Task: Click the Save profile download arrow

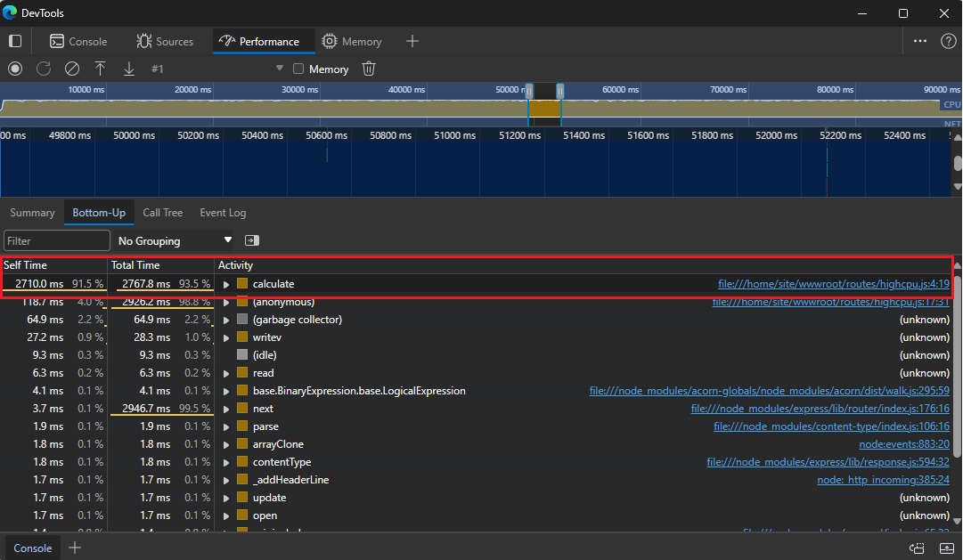Action: [x=129, y=69]
